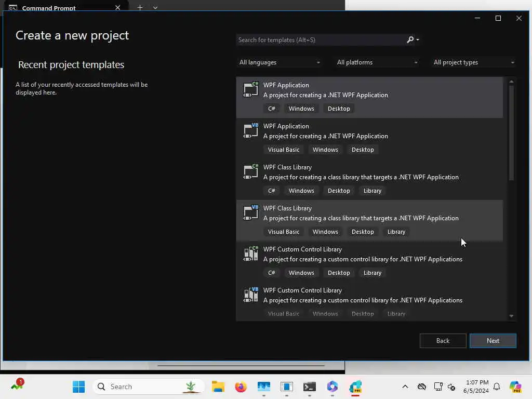This screenshot has height=399, width=532.
Task: Open the clock showing 1:07 PM
Action: (x=476, y=387)
